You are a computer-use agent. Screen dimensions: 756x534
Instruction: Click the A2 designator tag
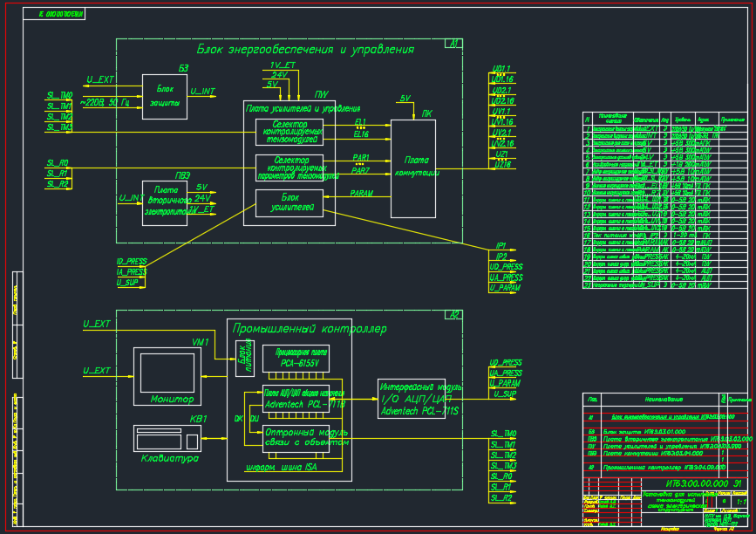pyautogui.click(x=453, y=315)
